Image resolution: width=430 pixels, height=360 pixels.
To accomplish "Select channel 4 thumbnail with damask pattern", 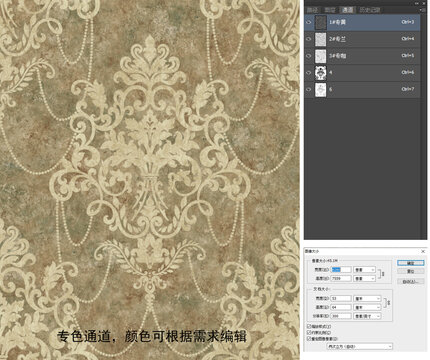I will point(320,73).
